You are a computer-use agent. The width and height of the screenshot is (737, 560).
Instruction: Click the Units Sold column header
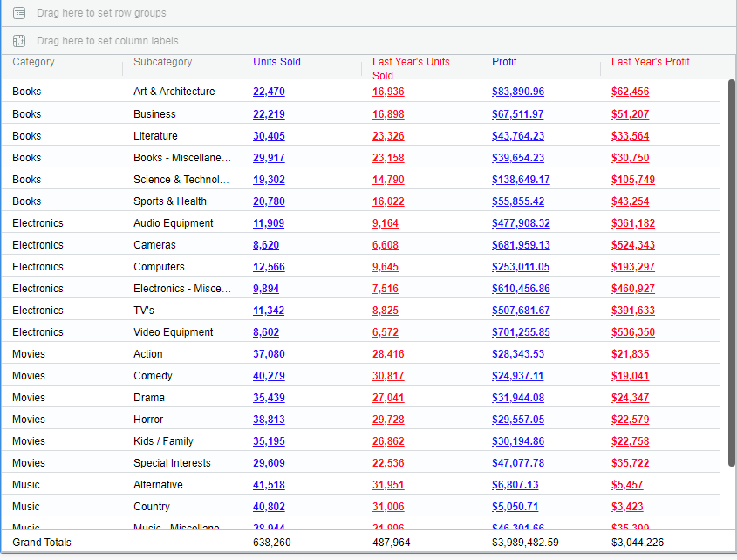click(x=276, y=62)
